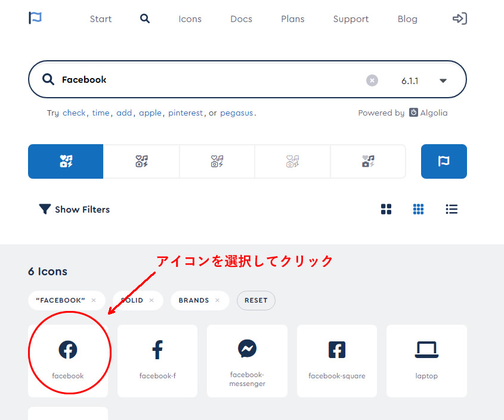The width and height of the screenshot is (504, 420).
Task: Try the suggested search 'check'
Action: (x=74, y=113)
